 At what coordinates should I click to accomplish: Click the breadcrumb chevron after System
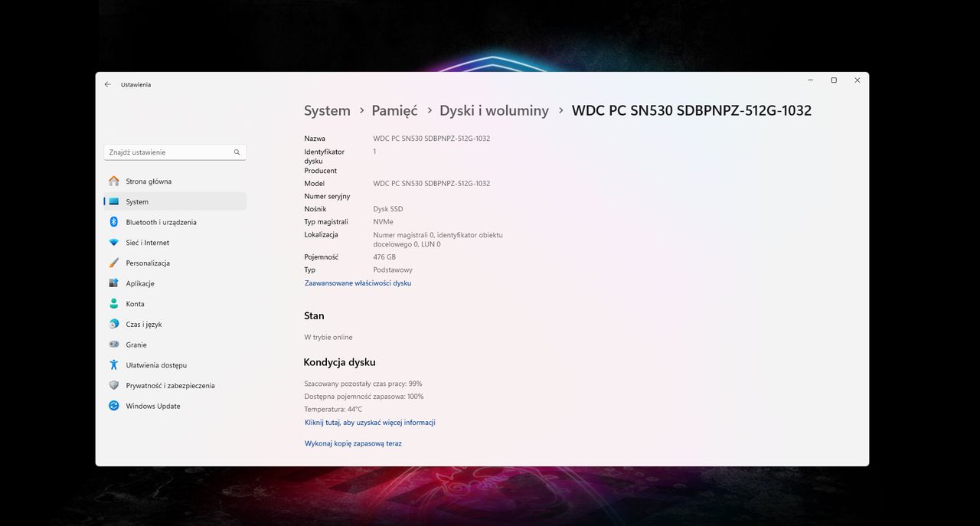click(361, 111)
